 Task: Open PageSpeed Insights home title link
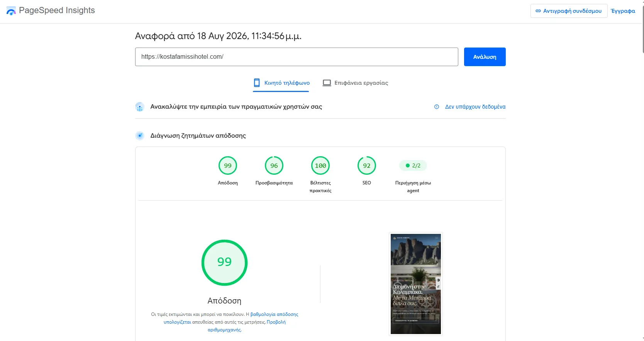tap(57, 10)
